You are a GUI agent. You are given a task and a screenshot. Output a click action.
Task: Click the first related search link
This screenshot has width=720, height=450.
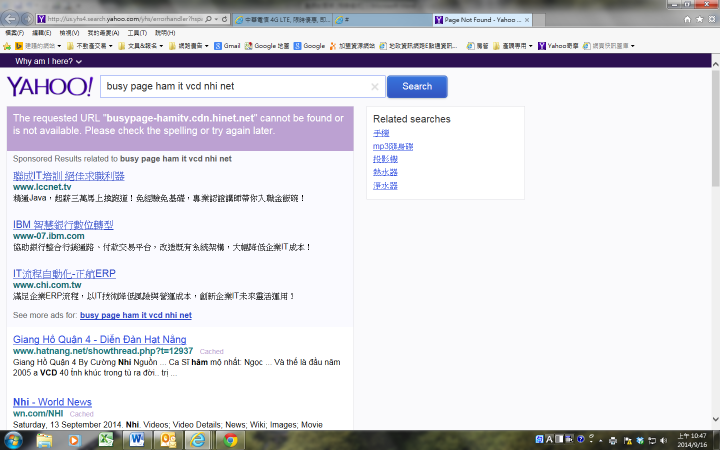(x=381, y=133)
